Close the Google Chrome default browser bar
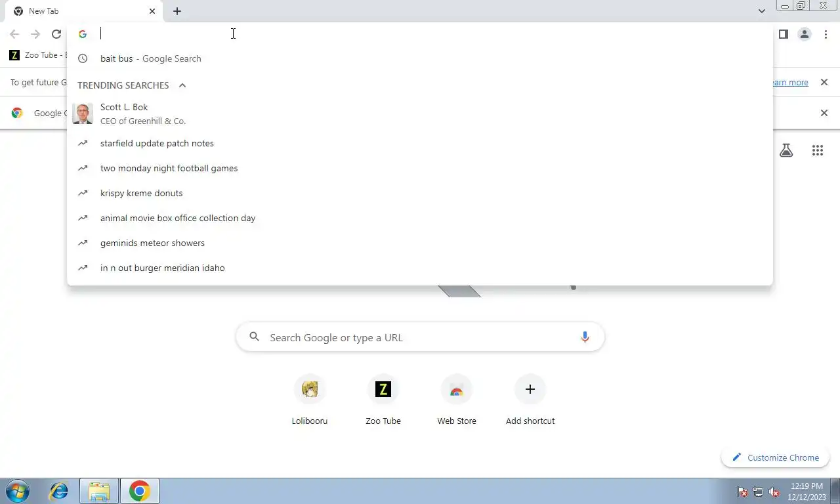 click(824, 113)
